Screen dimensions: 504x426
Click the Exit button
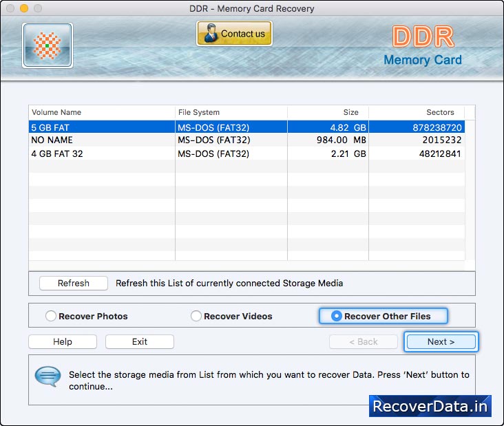(x=140, y=341)
